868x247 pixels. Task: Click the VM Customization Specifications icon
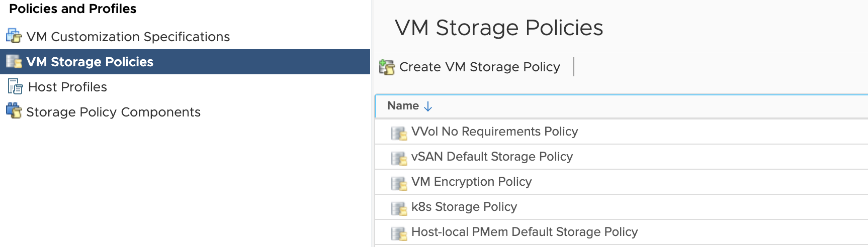(14, 36)
